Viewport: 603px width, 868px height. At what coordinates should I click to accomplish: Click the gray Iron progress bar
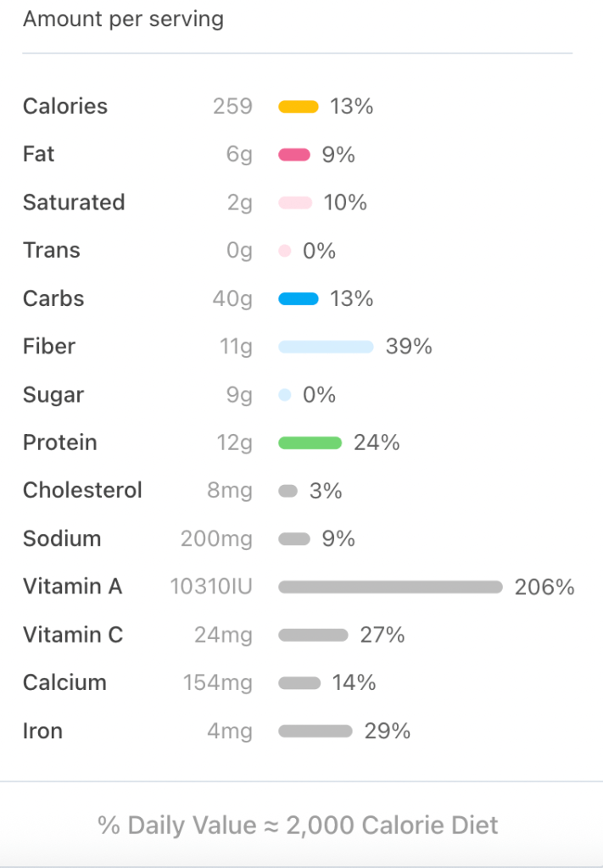[315, 731]
